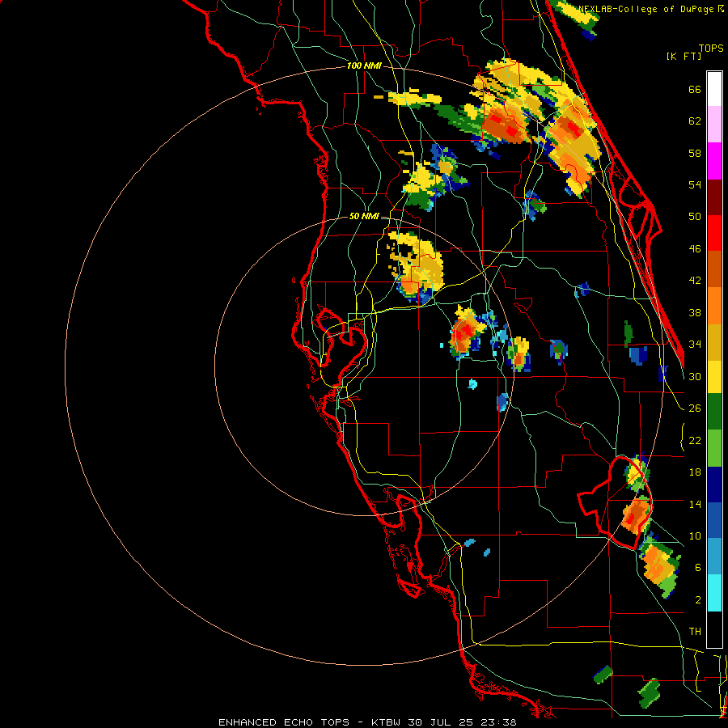Click the "42" legend value
Viewport: 728px width, 728px height.
point(695,281)
